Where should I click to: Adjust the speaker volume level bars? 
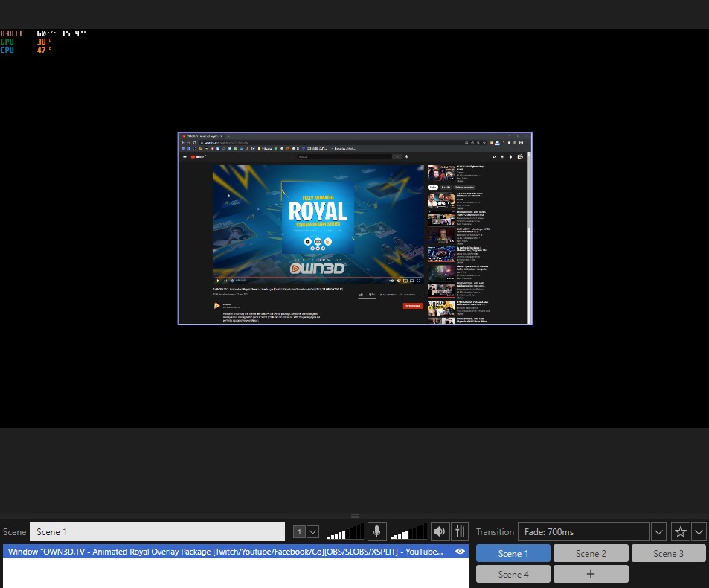(x=408, y=531)
